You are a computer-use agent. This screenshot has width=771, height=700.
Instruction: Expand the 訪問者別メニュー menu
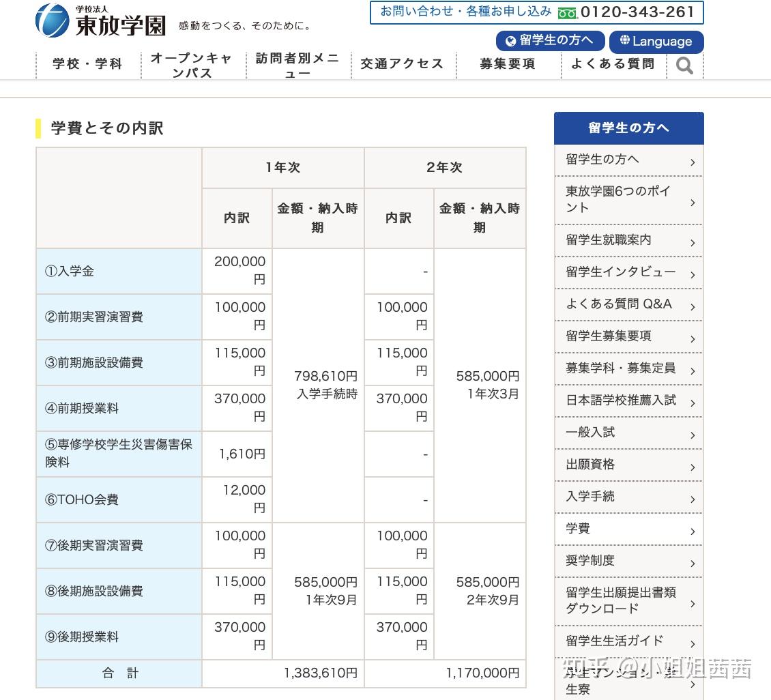(296, 65)
